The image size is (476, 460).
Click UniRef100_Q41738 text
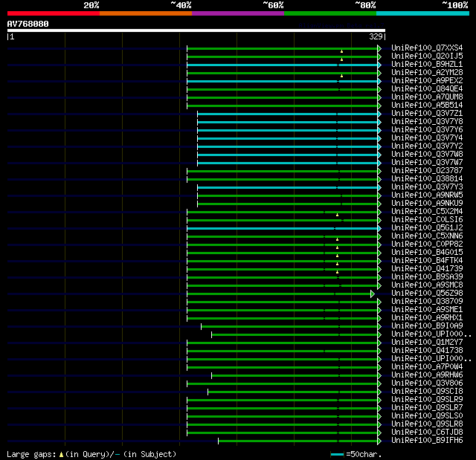click(x=427, y=351)
